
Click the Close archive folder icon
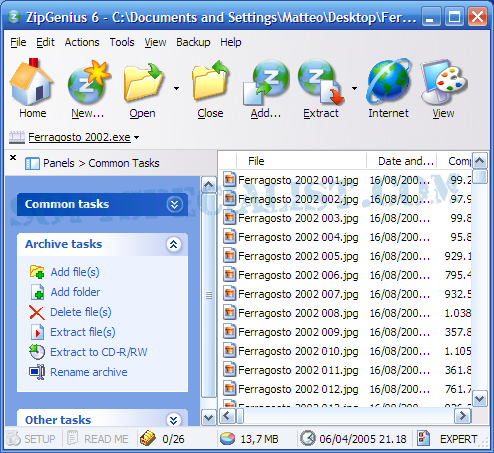[x=210, y=81]
